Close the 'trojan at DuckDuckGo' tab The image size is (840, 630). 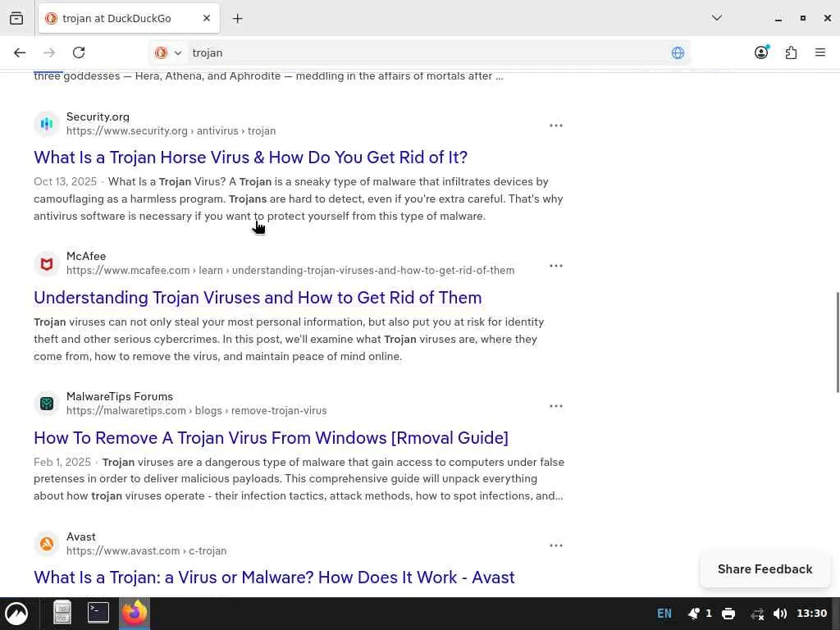[207, 18]
